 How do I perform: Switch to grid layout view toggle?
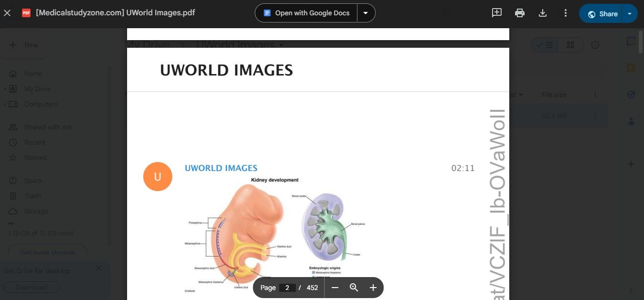[570, 45]
